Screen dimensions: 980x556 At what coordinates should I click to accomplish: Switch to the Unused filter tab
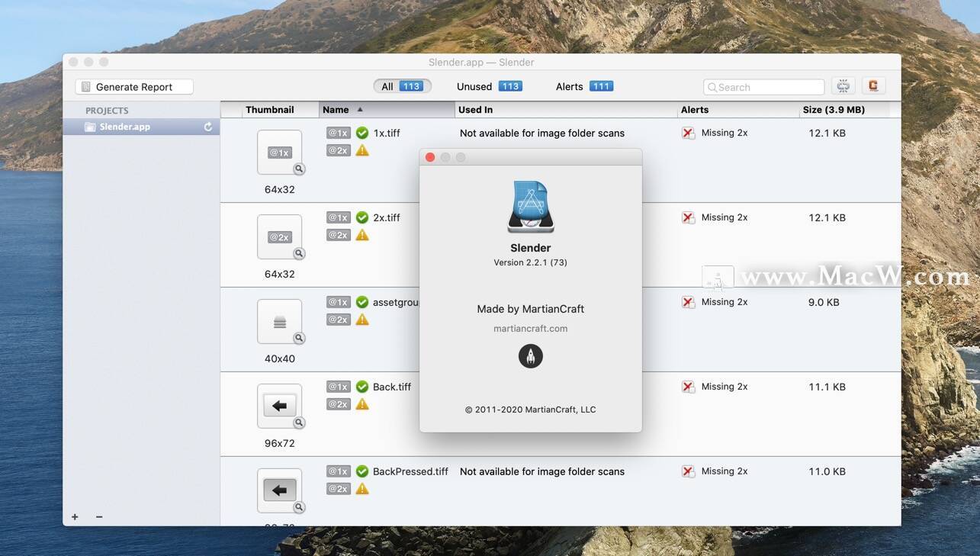tap(489, 86)
